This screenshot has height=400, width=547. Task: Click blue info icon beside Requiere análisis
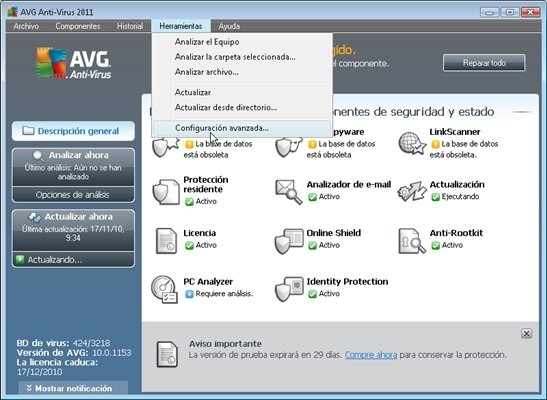189,294
